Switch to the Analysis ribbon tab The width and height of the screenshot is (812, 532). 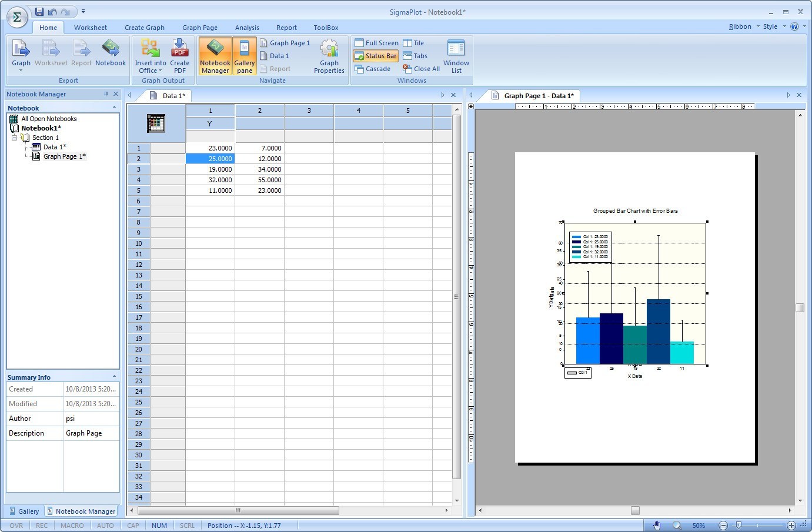(247, 28)
